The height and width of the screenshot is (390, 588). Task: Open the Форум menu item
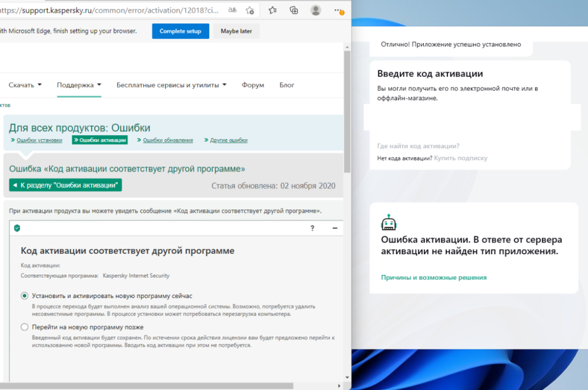tap(253, 85)
